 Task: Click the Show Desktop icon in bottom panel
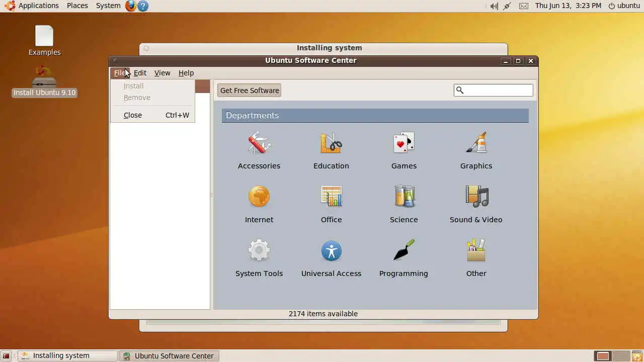tap(6, 356)
